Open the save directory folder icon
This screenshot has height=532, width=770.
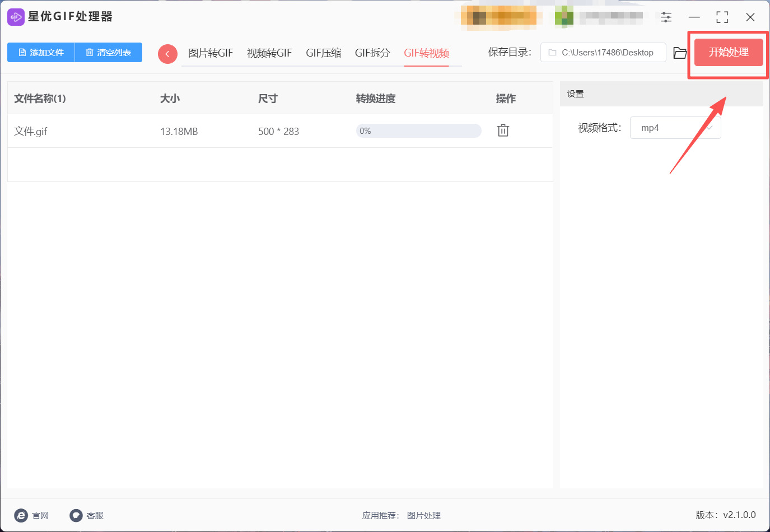click(680, 53)
